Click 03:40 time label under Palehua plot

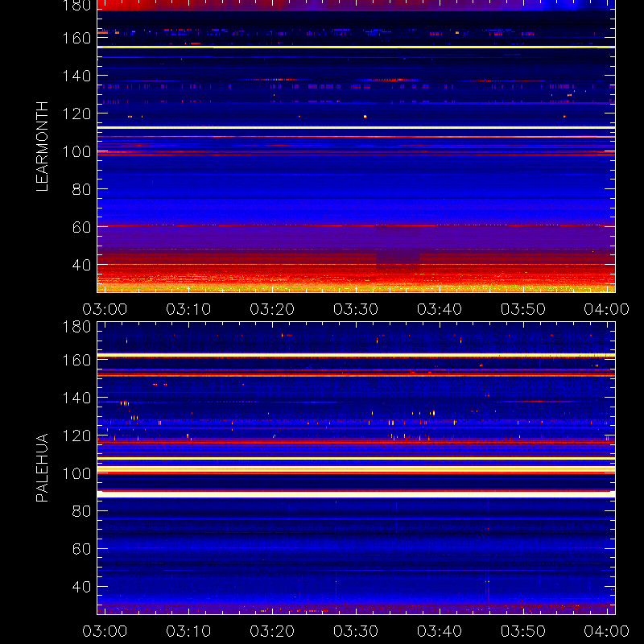(440, 631)
